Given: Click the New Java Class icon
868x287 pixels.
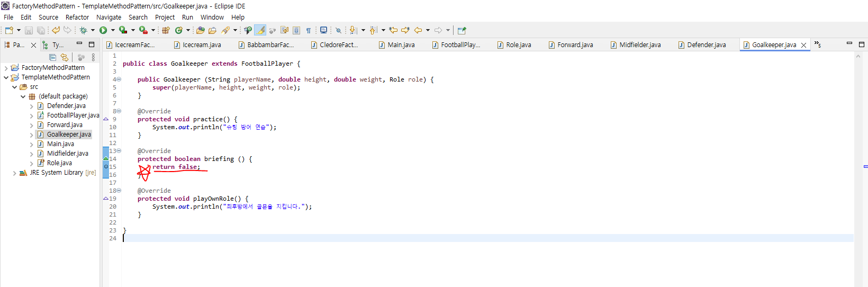Looking at the screenshot, I should [179, 30].
